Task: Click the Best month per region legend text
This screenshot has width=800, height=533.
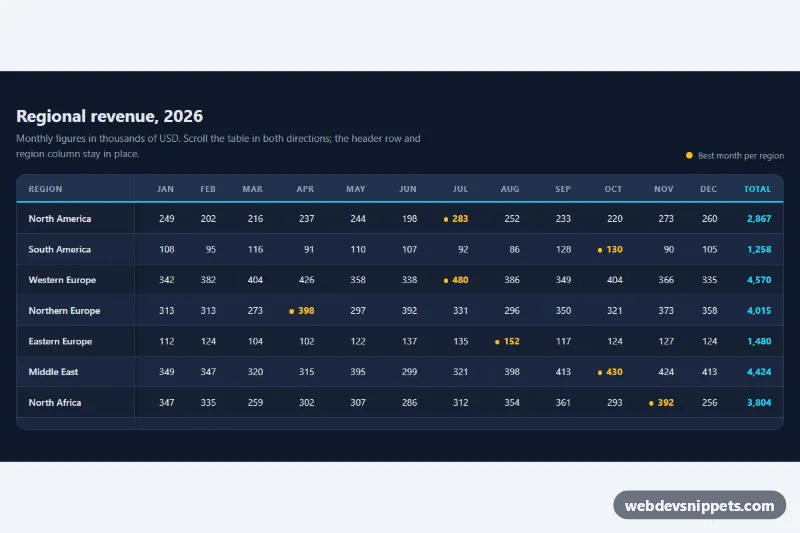Action: click(741, 156)
